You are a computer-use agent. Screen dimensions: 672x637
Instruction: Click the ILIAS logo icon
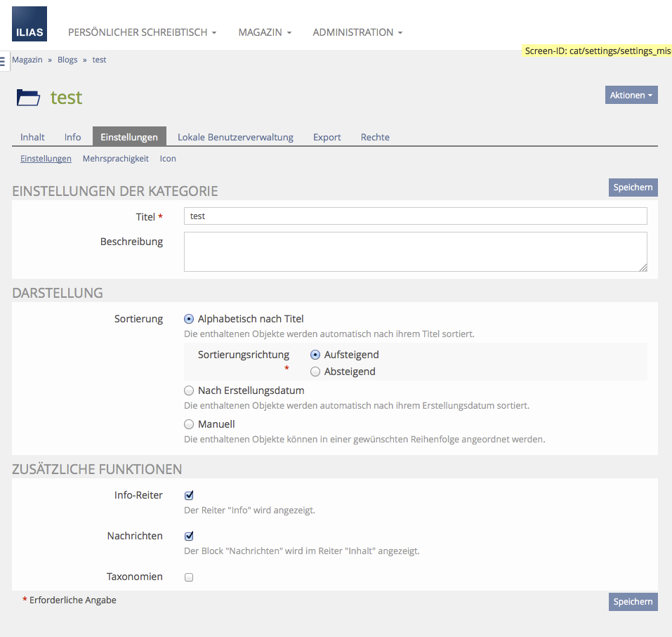click(29, 24)
